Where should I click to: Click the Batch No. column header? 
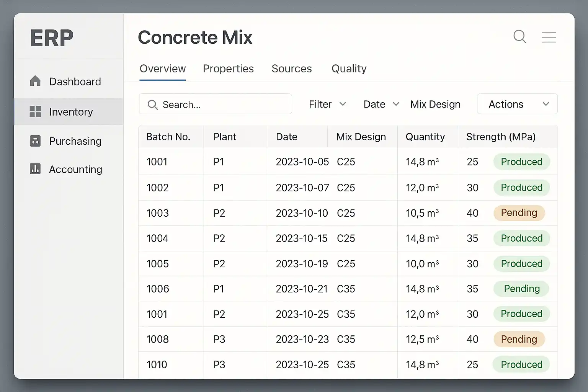(x=168, y=137)
